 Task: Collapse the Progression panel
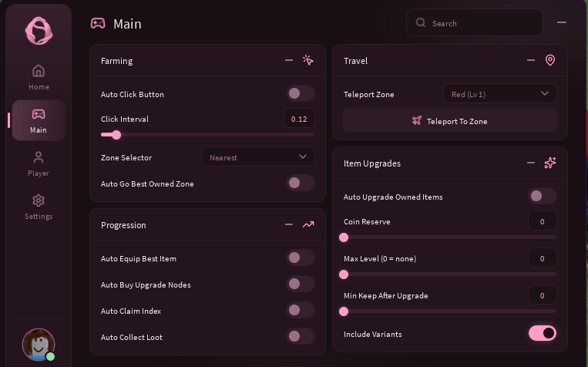coord(289,224)
